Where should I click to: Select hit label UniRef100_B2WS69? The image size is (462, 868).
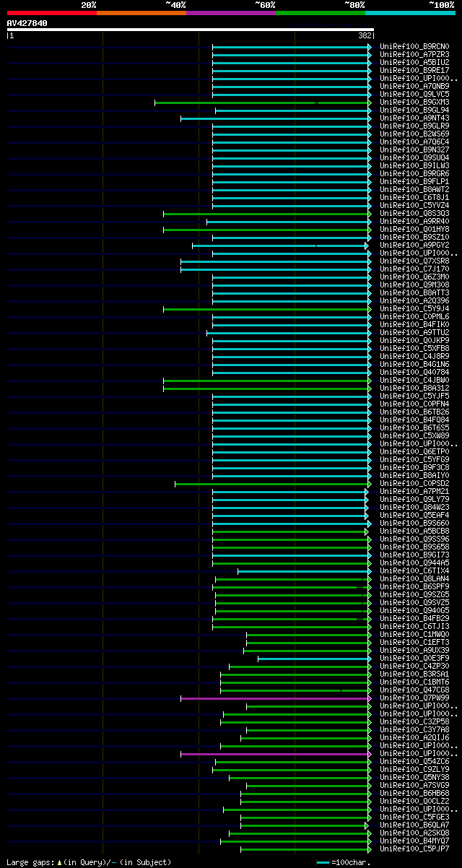coord(415,134)
